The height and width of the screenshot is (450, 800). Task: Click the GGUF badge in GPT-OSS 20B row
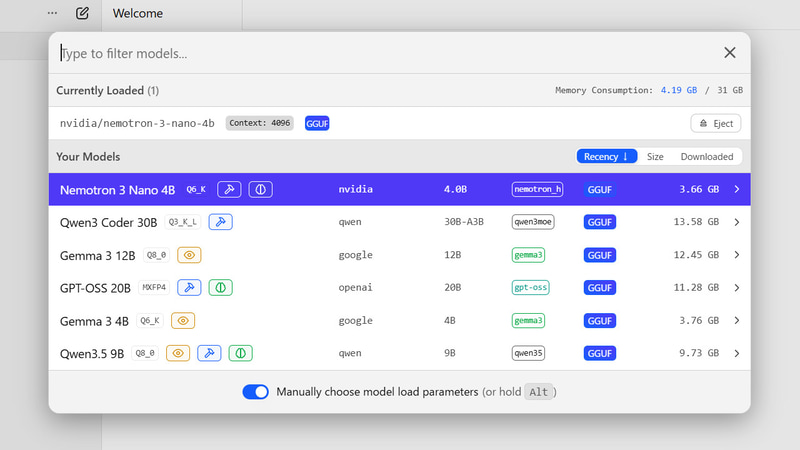click(599, 288)
